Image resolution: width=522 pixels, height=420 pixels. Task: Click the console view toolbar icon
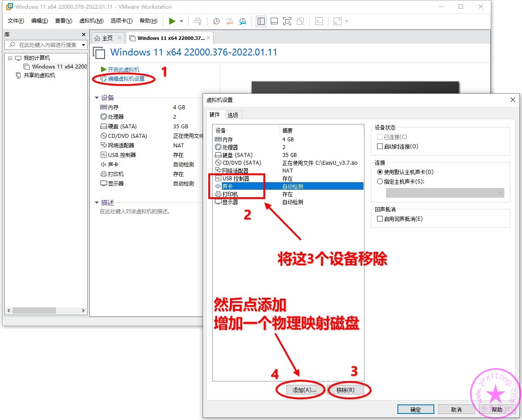[x=318, y=21]
